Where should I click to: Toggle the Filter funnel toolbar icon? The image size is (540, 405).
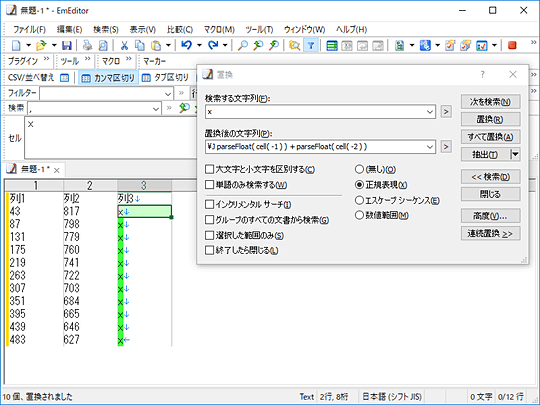point(311,45)
